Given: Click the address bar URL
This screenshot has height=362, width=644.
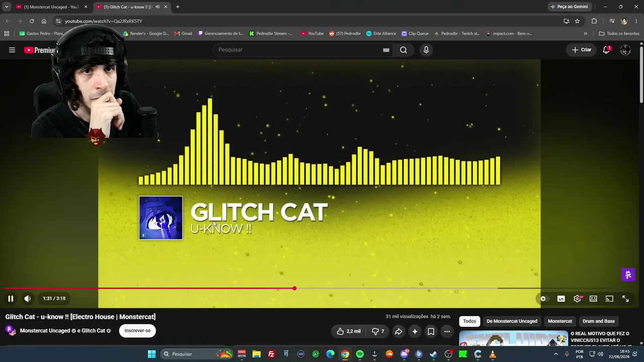Looking at the screenshot, I should (x=104, y=21).
